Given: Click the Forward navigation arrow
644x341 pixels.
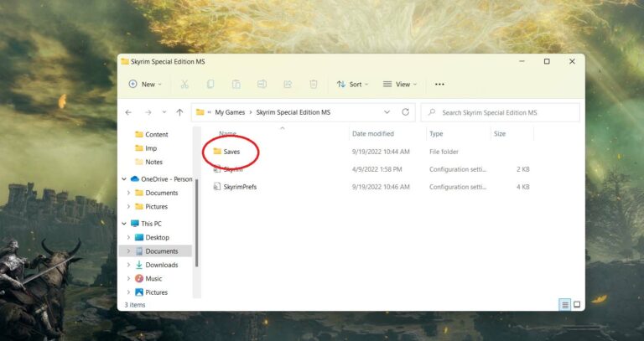Looking at the screenshot, I should [x=148, y=112].
